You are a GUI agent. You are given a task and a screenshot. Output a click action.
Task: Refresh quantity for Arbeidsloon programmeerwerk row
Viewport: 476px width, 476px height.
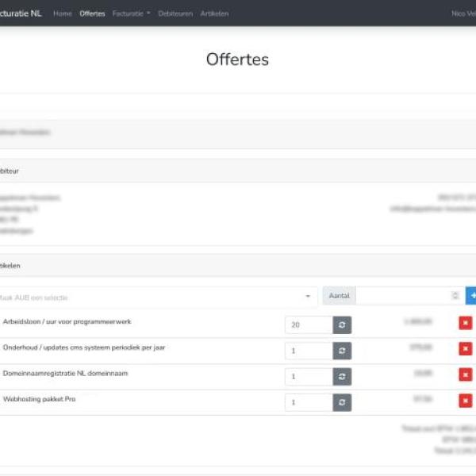click(x=342, y=325)
